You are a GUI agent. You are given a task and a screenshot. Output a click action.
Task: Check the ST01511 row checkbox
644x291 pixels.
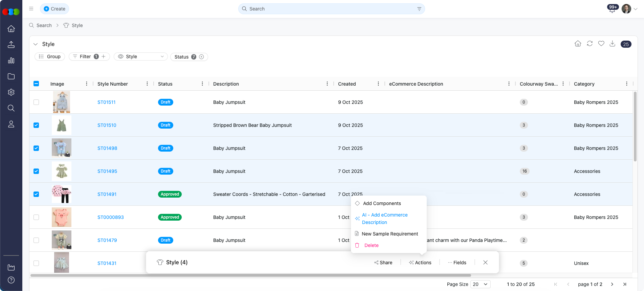coord(36,102)
